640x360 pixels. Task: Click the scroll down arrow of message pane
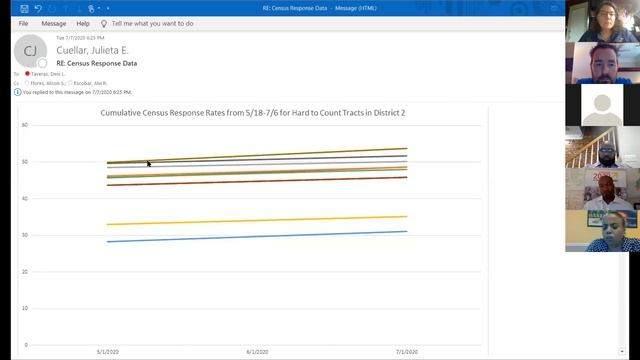coord(622,351)
